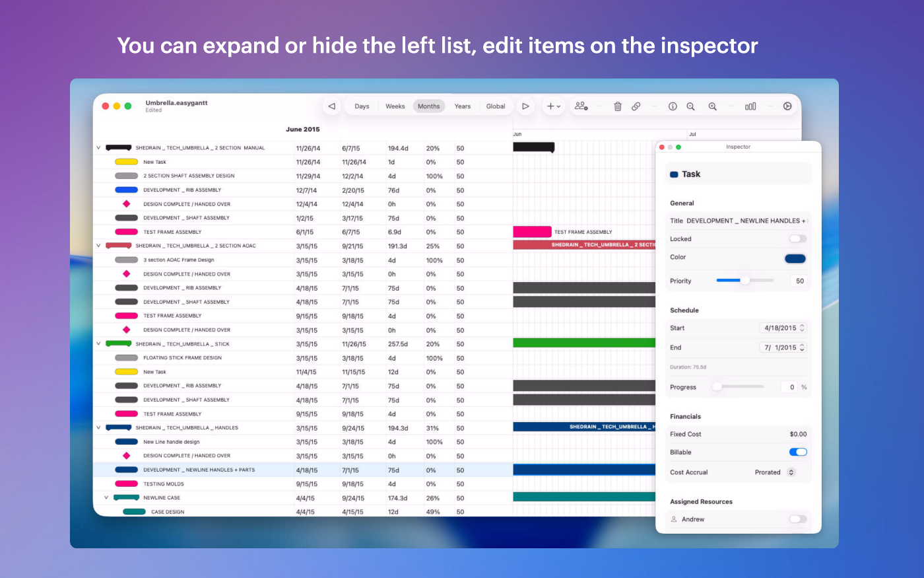Open the resources people icon
Screen dimensions: 924x578
click(x=581, y=106)
